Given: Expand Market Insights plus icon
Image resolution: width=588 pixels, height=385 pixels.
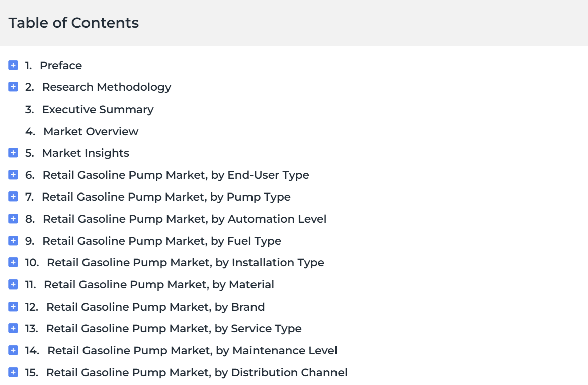Looking at the screenshot, I should tap(13, 153).
